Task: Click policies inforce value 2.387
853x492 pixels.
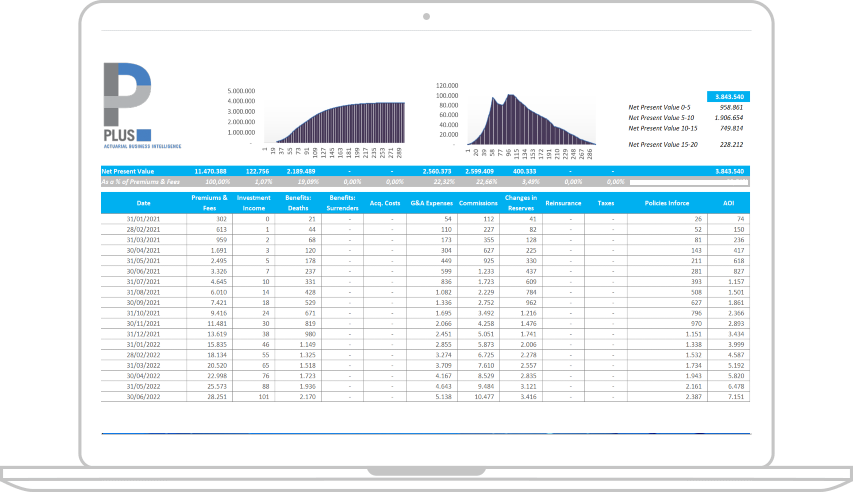Action: (694, 397)
